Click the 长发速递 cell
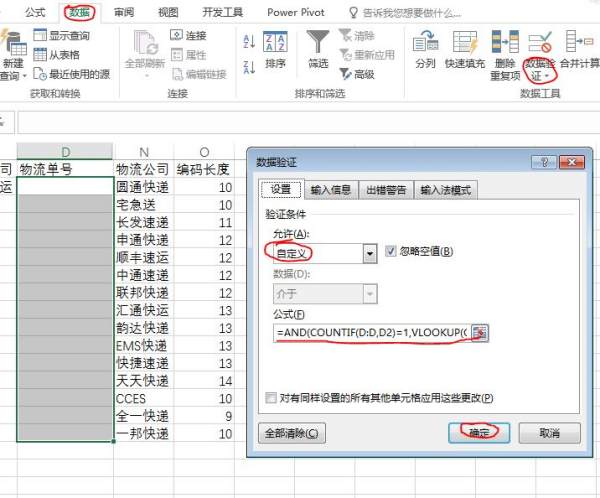The image size is (600, 498). [144, 222]
